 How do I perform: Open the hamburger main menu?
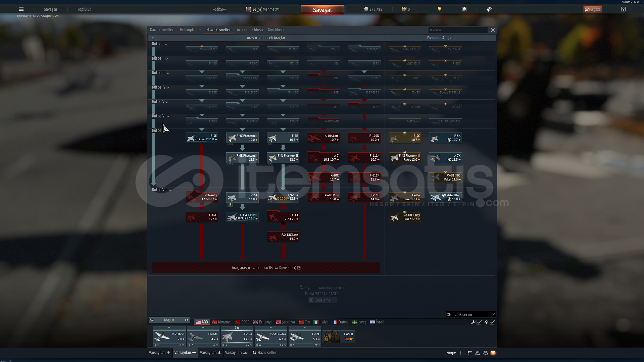(x=21, y=9)
